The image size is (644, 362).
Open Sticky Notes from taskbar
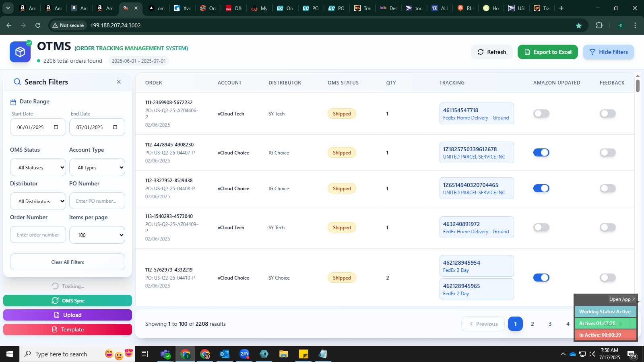tap(303, 354)
